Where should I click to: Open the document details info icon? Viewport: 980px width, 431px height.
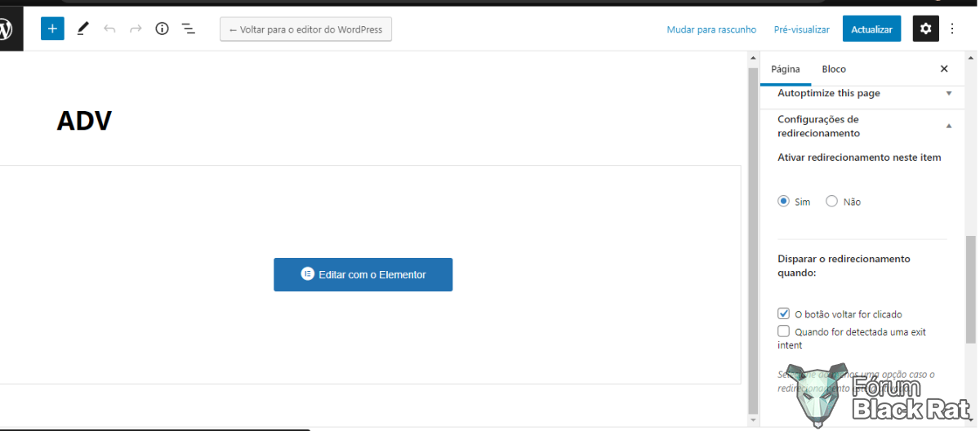162,29
